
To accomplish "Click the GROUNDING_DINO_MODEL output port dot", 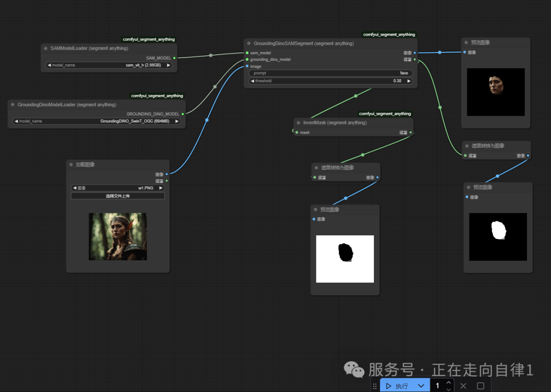I will coord(183,114).
